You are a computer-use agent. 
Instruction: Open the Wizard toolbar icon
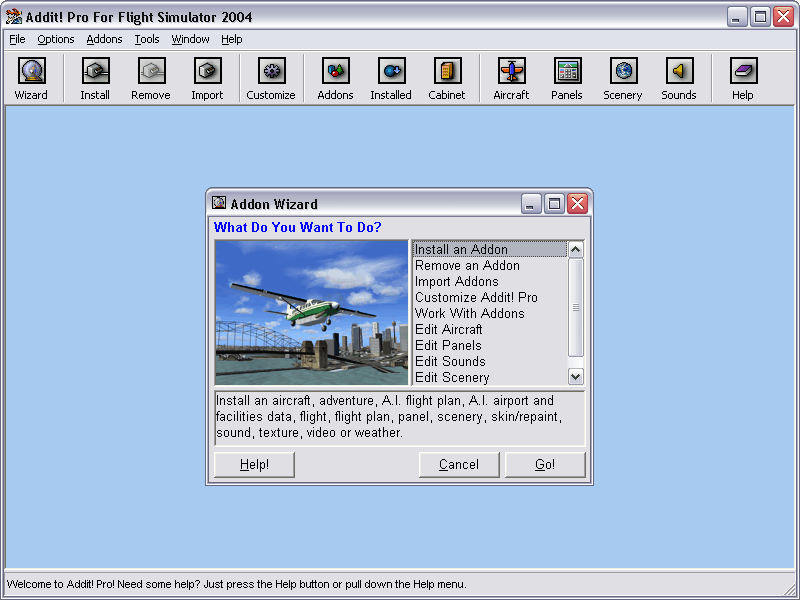32,71
